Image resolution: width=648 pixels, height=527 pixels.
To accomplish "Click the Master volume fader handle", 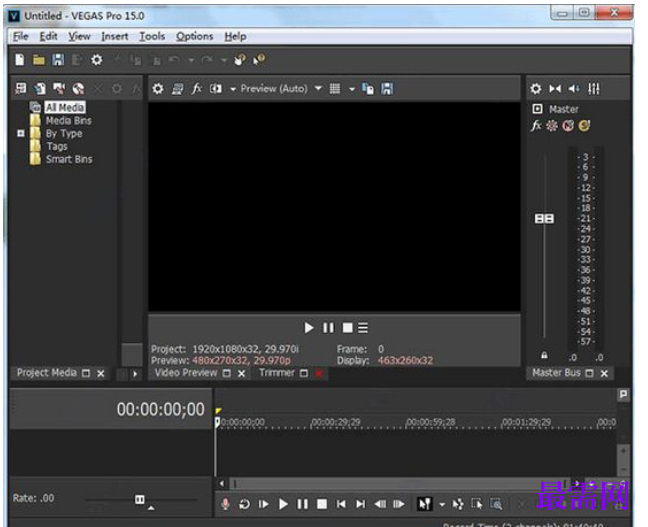I will pos(544,218).
